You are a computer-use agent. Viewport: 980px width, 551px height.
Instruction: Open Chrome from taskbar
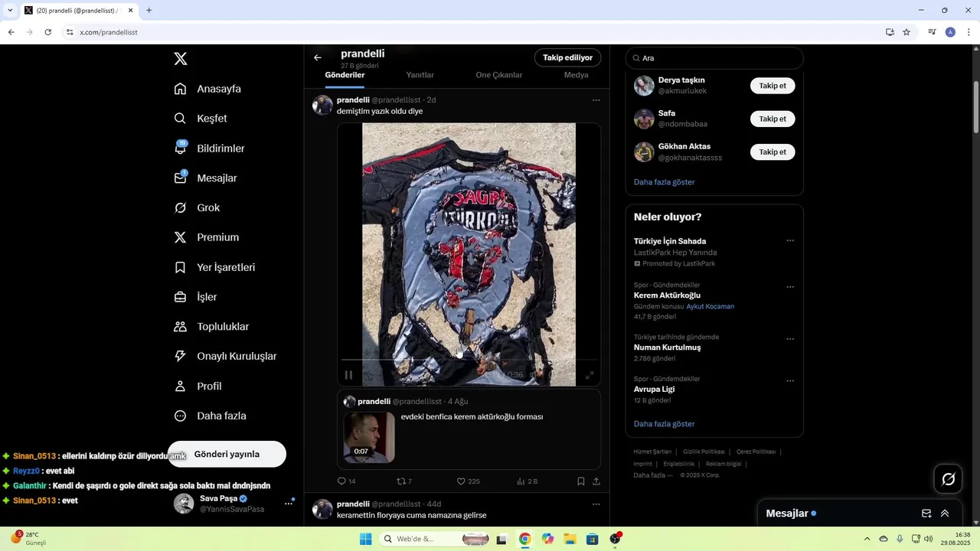[524, 539]
